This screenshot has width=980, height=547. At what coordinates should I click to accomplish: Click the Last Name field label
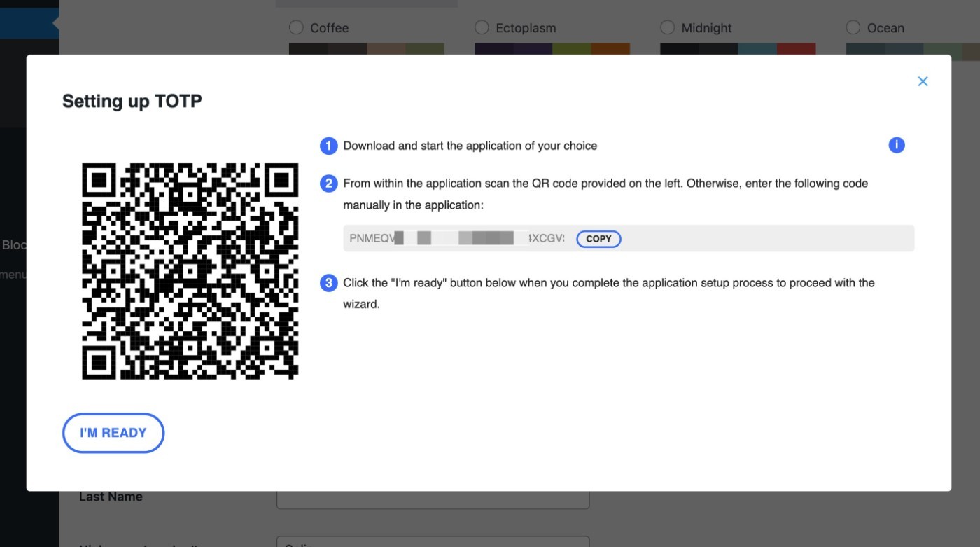[x=111, y=497]
